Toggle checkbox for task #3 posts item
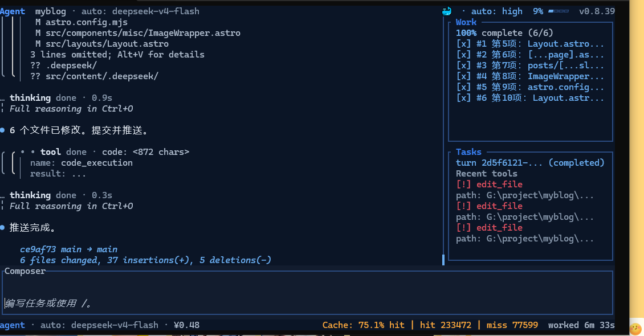This screenshot has height=336, width=644. (463, 65)
